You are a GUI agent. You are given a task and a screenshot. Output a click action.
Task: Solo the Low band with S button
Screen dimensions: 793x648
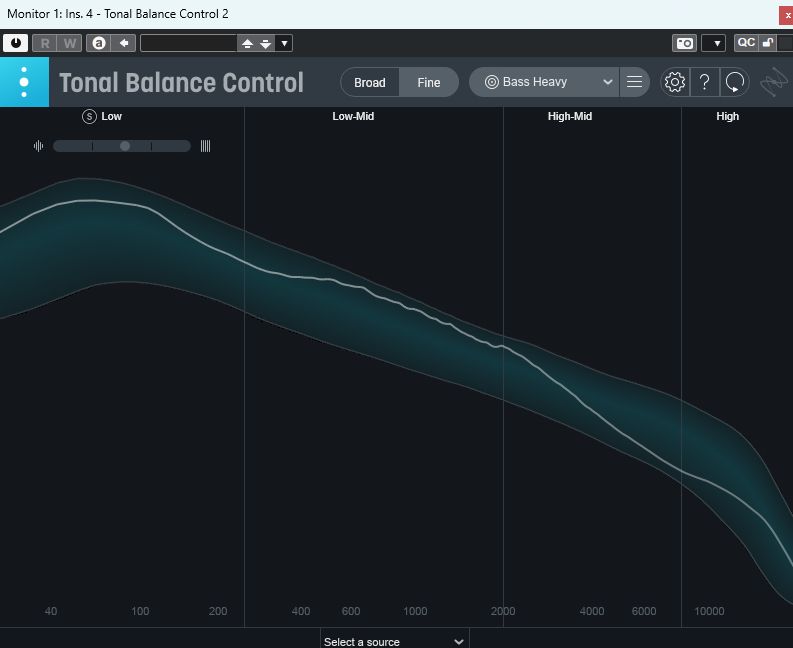89,116
